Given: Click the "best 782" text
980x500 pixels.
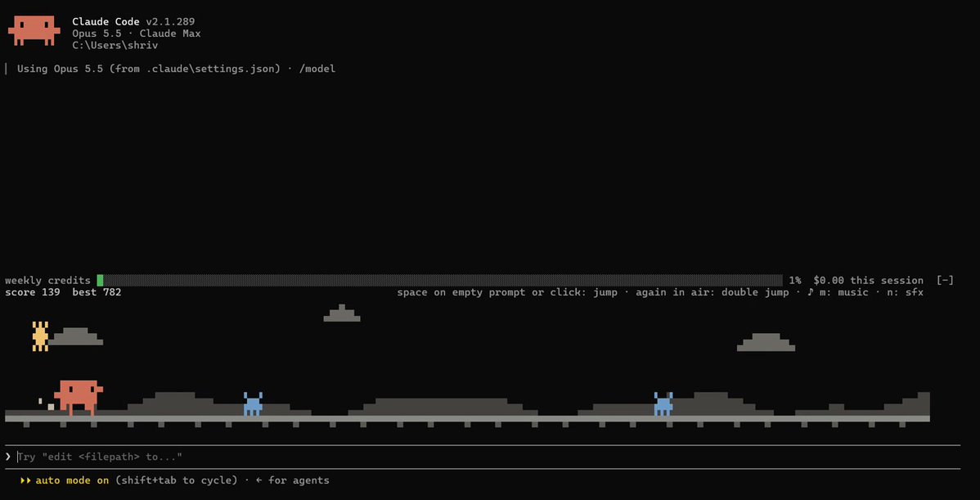Looking at the screenshot, I should [x=97, y=292].
